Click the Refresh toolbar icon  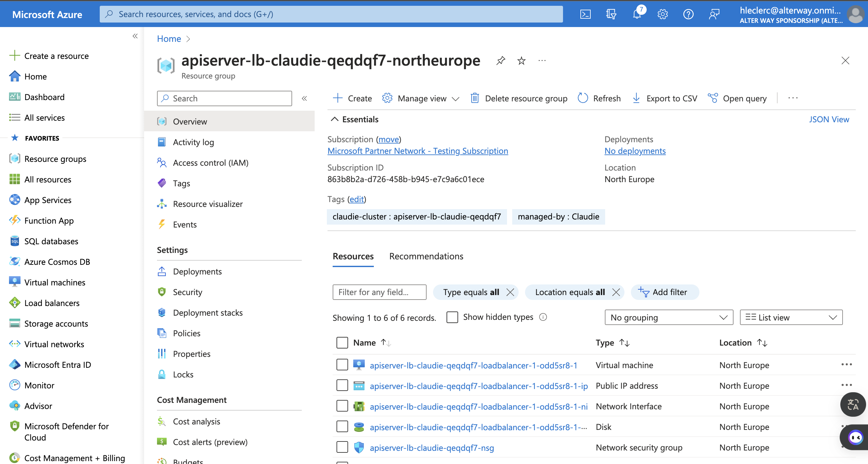point(583,98)
